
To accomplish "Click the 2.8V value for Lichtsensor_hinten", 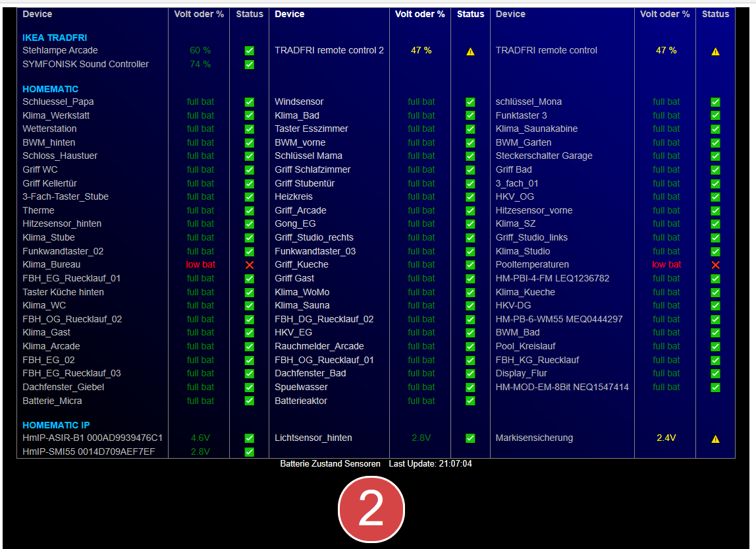I will 421,438.
